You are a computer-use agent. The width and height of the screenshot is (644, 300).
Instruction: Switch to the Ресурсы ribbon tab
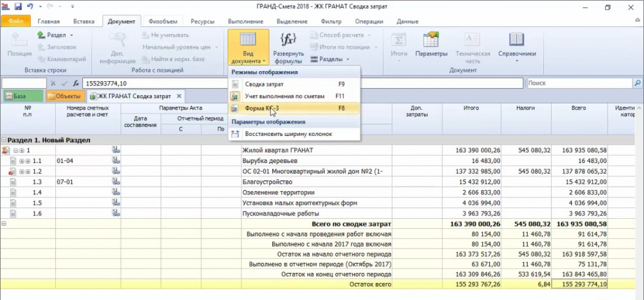203,21
